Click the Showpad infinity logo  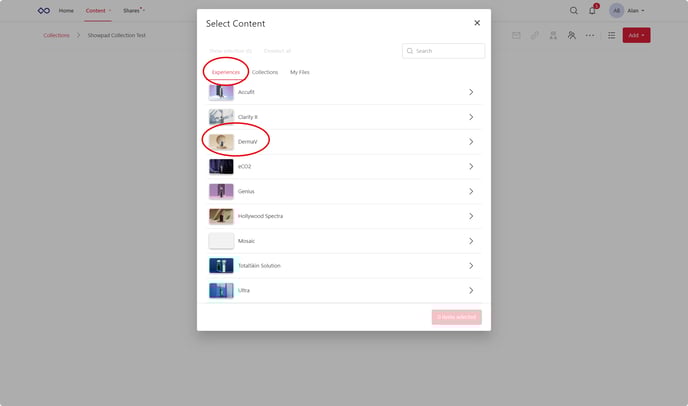pos(43,10)
